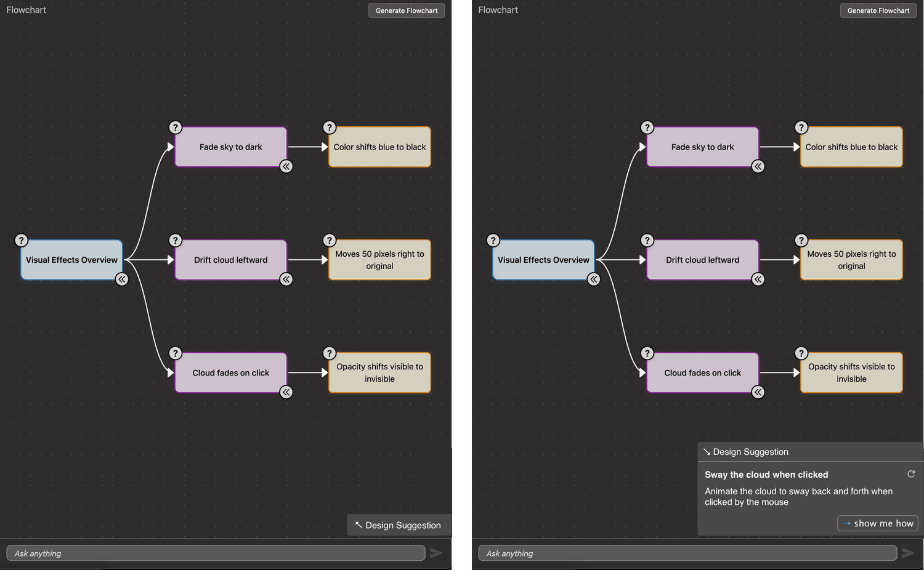Click the question mark on Visual Effects Overview, left panel
This screenshot has width=924, height=570.
pos(22,241)
